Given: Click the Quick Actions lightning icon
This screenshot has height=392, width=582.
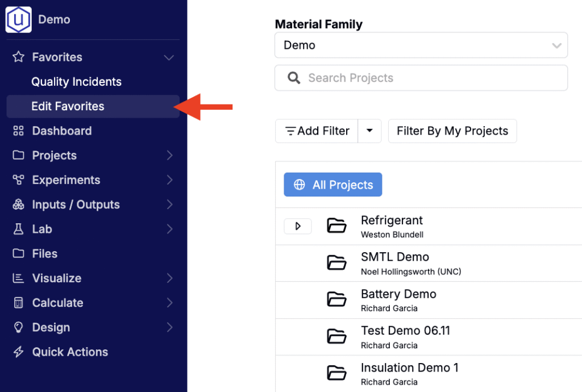Looking at the screenshot, I should (x=19, y=352).
